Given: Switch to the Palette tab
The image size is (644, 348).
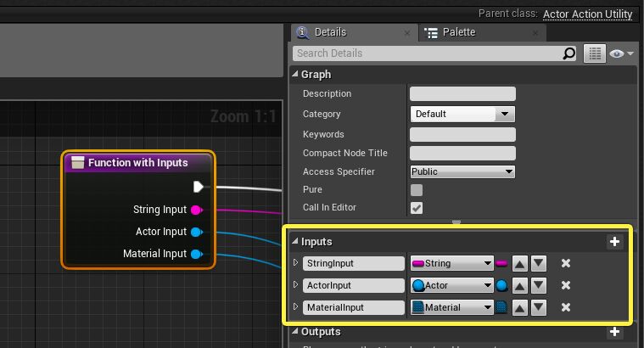Looking at the screenshot, I should pyautogui.click(x=459, y=32).
